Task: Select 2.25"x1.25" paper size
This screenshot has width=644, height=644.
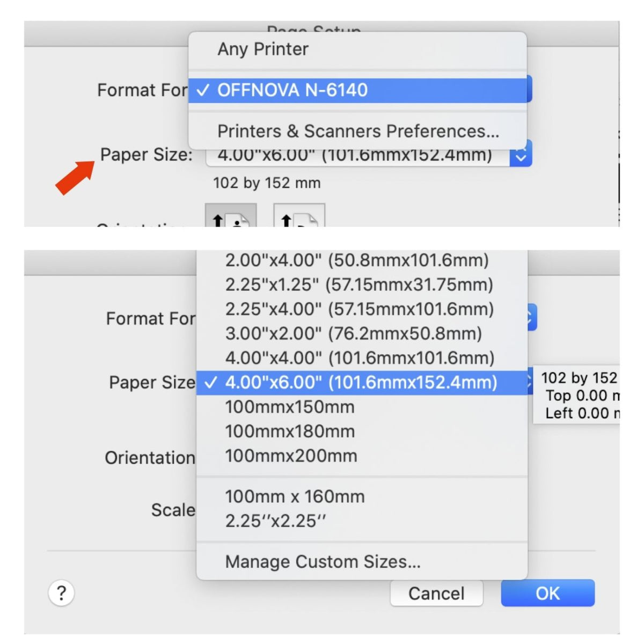Action: (358, 284)
